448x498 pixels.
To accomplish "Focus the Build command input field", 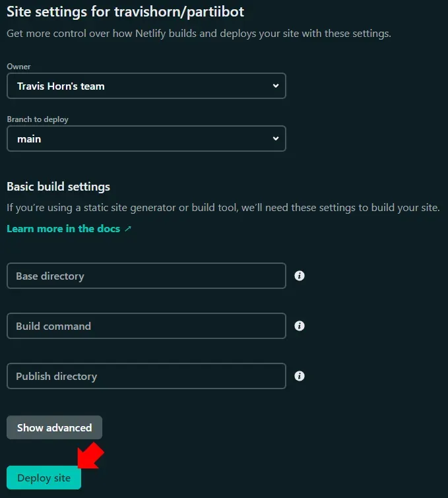I will click(x=146, y=326).
